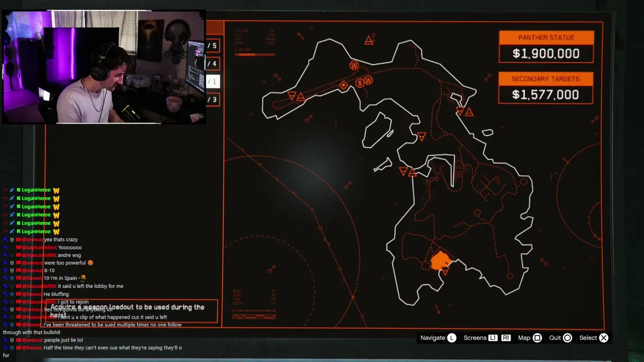Image resolution: width=644 pixels, height=362 pixels.
Task: Click the W marker standing alone above the airstrip
Action: coord(354,65)
